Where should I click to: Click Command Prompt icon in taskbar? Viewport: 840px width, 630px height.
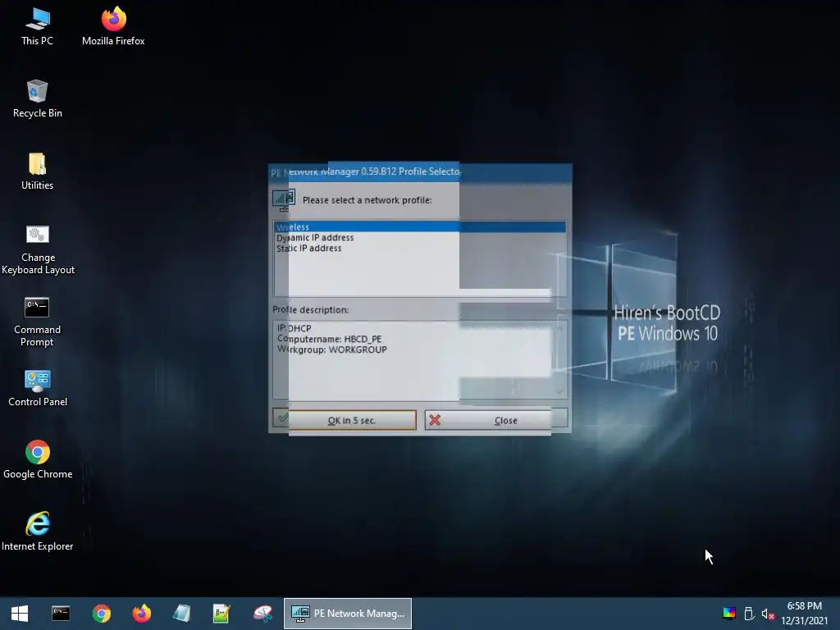(x=61, y=614)
